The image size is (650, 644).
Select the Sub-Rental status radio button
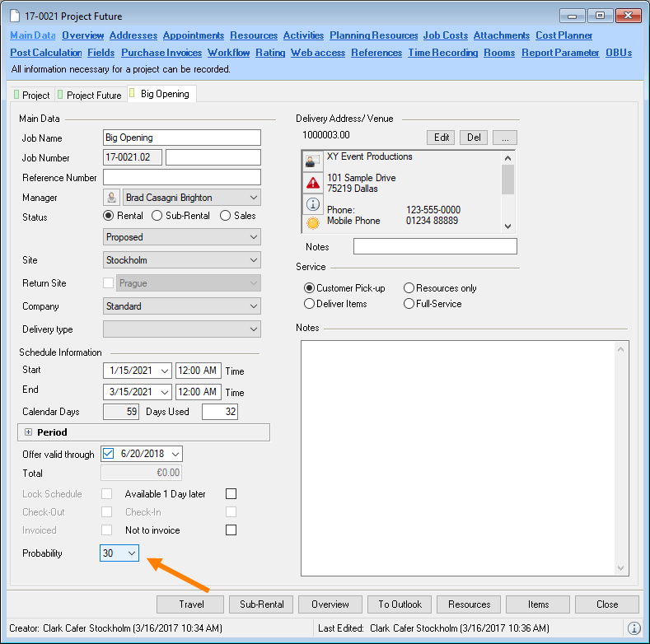(157, 216)
